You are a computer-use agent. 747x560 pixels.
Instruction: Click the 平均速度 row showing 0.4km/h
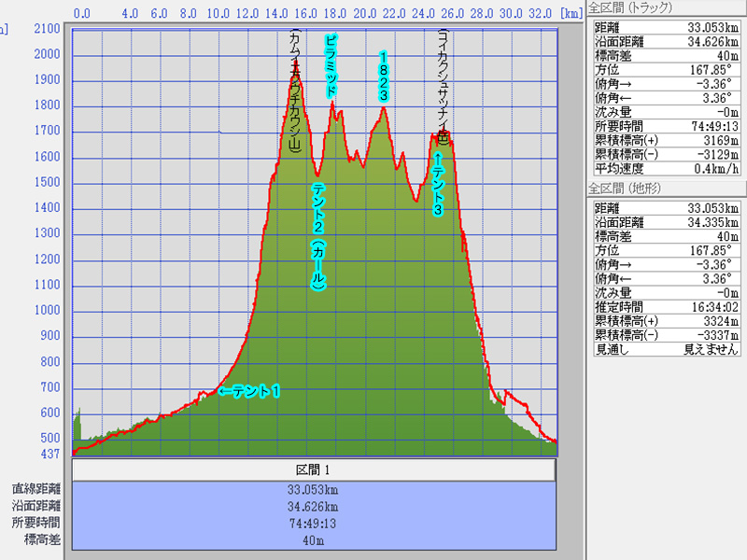pos(667,169)
